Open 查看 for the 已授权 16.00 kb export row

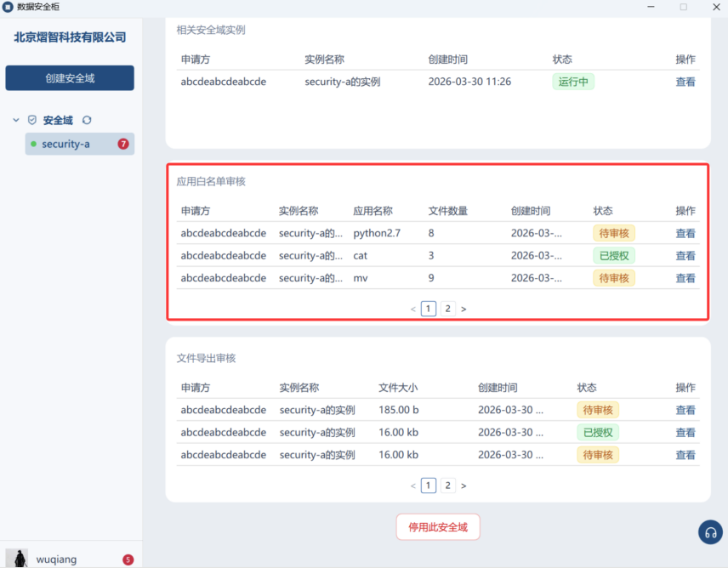685,433
